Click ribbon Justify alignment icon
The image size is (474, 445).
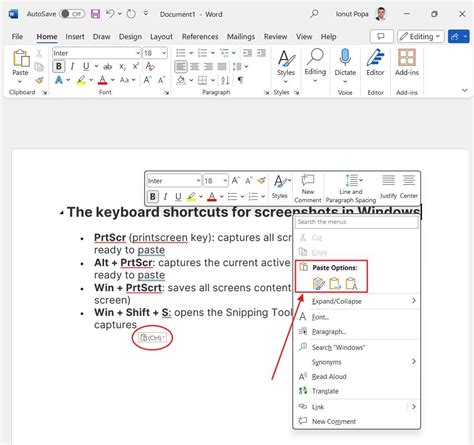pyautogui.click(x=222, y=67)
